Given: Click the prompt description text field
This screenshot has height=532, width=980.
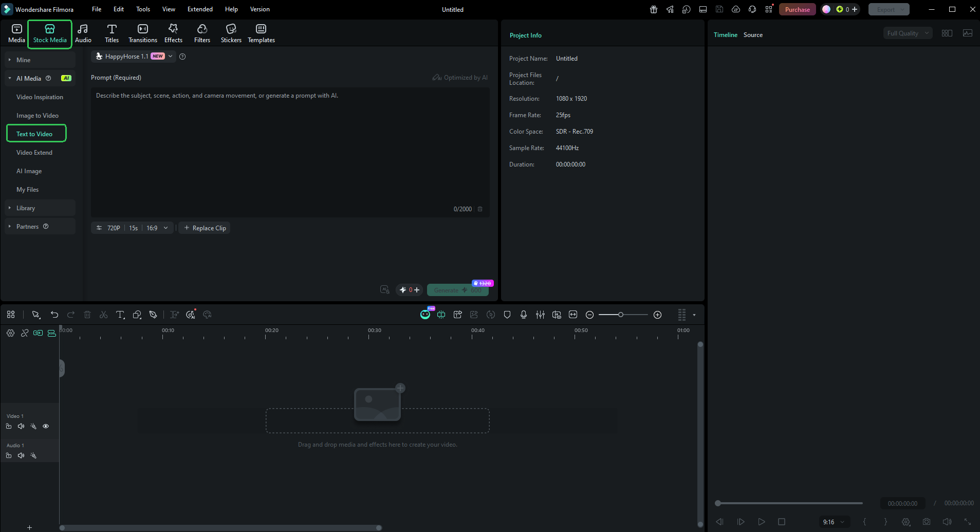Looking at the screenshot, I should point(290,152).
